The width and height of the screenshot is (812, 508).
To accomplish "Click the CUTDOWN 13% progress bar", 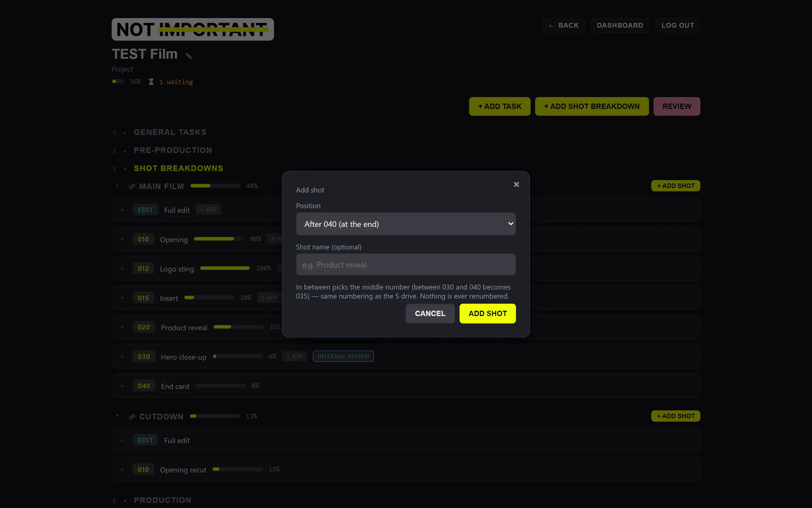I will coord(215,416).
